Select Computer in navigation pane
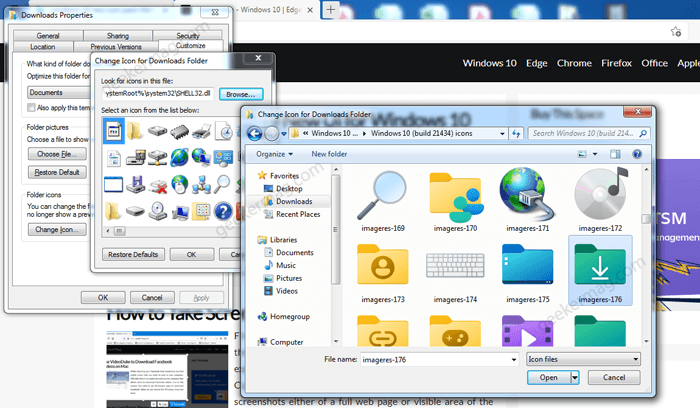 click(x=280, y=342)
